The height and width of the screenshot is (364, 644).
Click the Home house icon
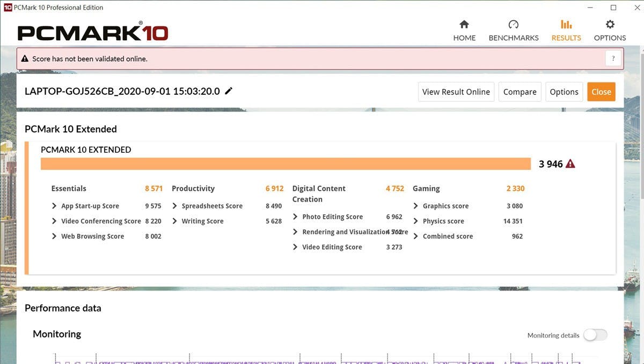pyautogui.click(x=464, y=25)
